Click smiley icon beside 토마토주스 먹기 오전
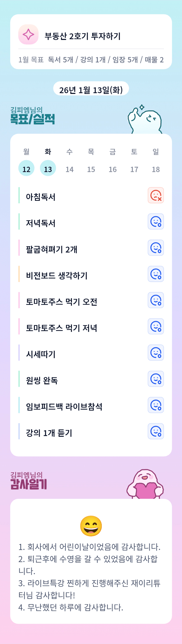182x644 pixels. [156, 300]
